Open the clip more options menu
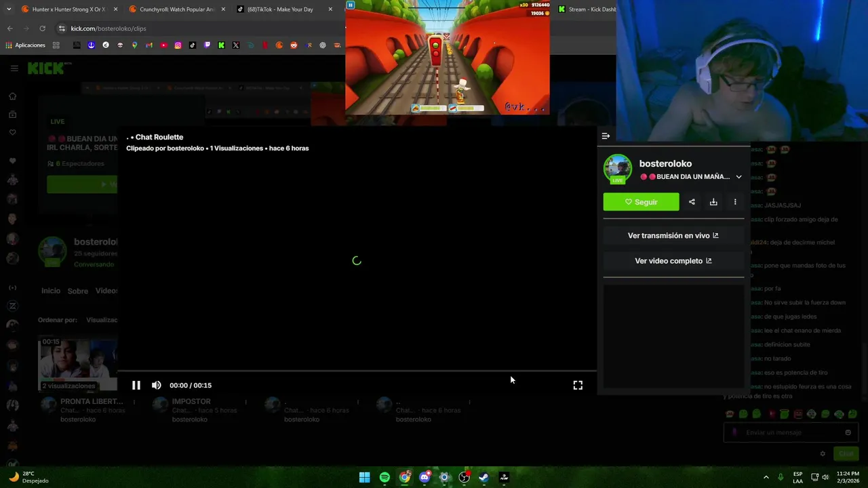868x488 pixels. pos(735,202)
